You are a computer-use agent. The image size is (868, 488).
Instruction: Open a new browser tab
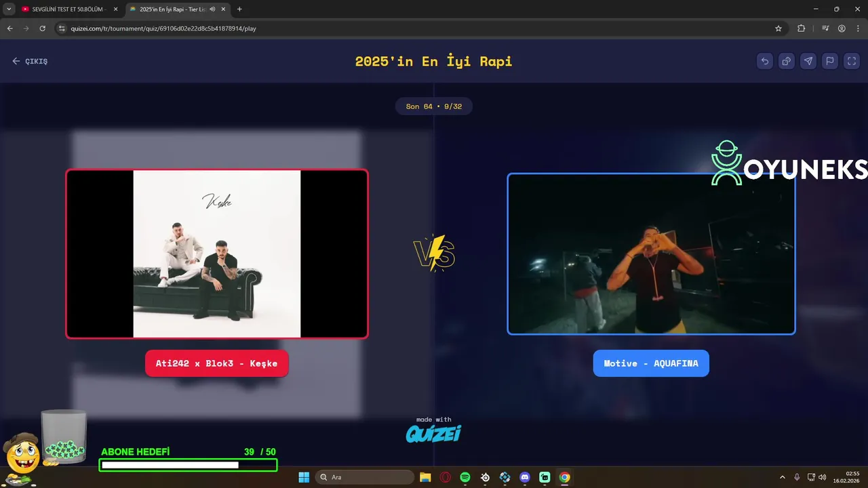pyautogui.click(x=239, y=9)
